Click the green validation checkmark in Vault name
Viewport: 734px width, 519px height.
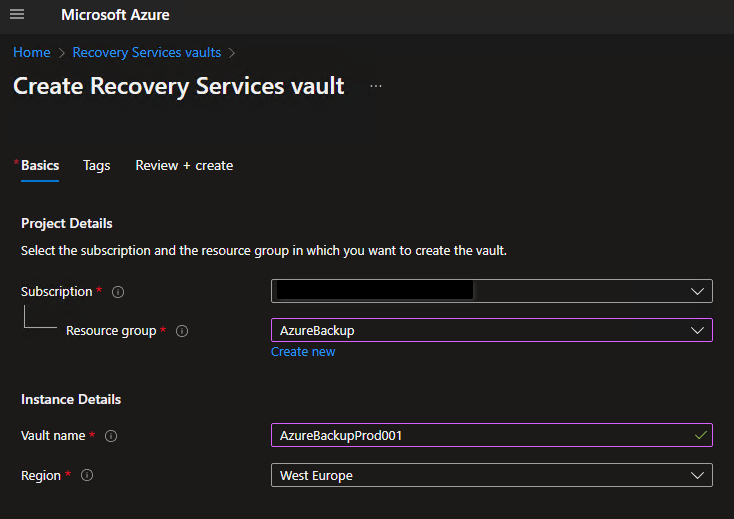(x=701, y=436)
